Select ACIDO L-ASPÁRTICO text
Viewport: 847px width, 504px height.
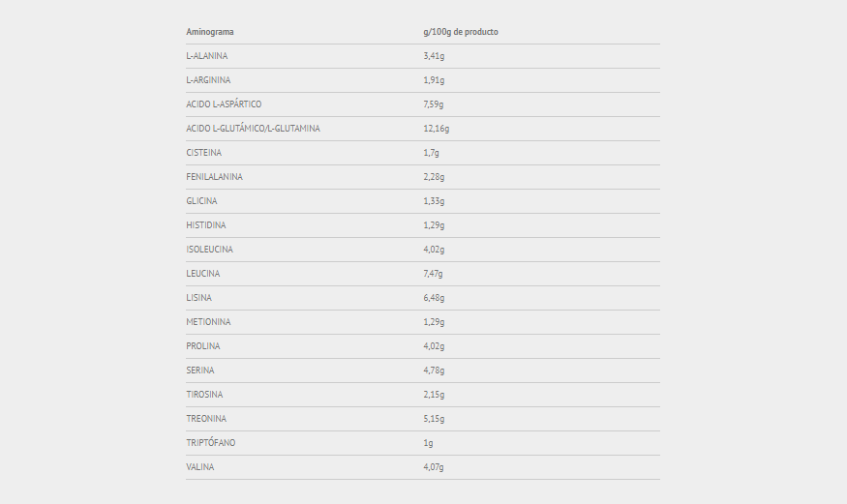click(224, 104)
